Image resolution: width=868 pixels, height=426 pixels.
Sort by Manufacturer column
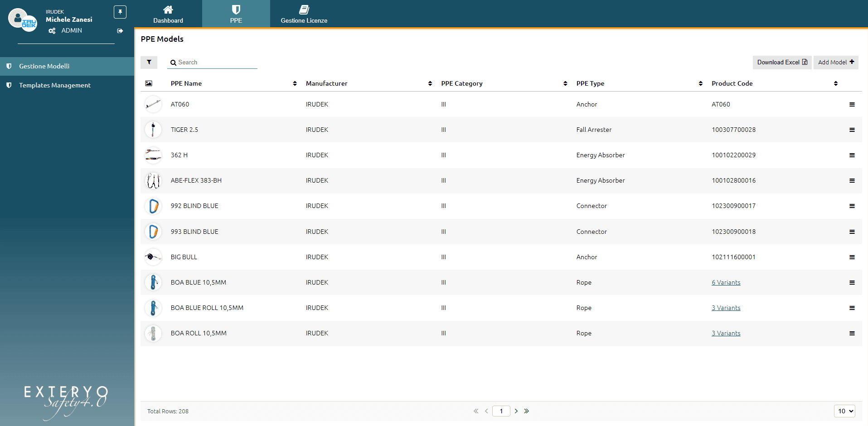pos(430,83)
